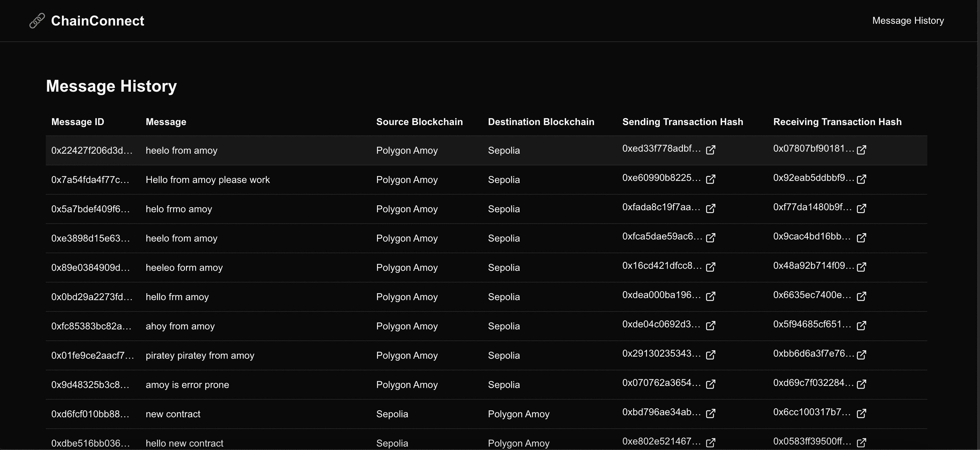Open external link for receiving hash 0xf77da1480b9f
This screenshot has height=450, width=980.
pyautogui.click(x=861, y=208)
